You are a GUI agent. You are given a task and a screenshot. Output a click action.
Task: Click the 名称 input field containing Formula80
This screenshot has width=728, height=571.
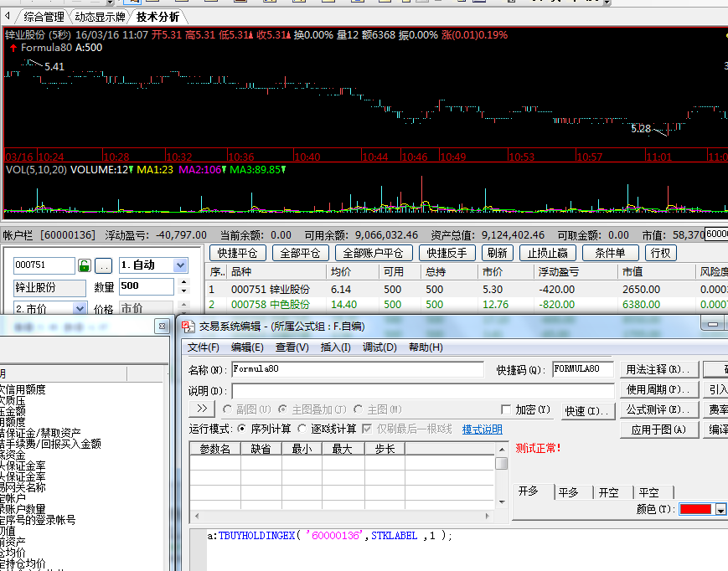357,369
